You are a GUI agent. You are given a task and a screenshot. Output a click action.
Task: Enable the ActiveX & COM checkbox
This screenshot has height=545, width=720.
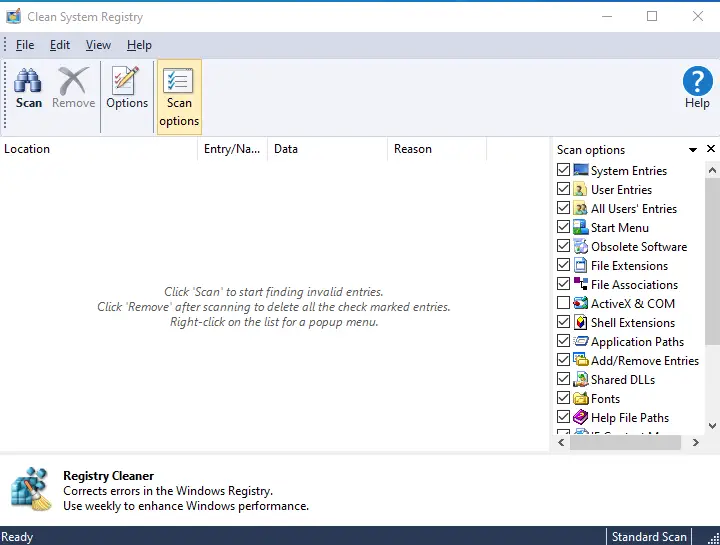coord(563,303)
